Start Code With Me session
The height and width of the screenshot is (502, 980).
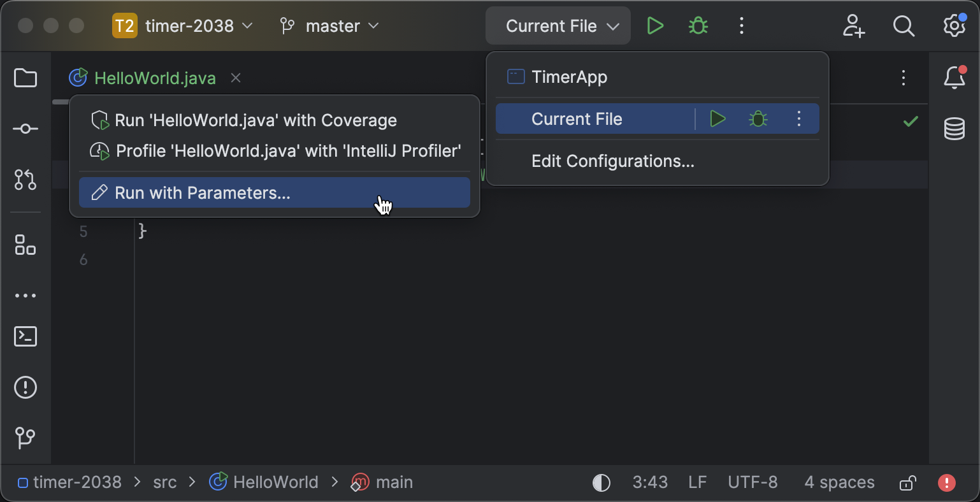coord(853,26)
